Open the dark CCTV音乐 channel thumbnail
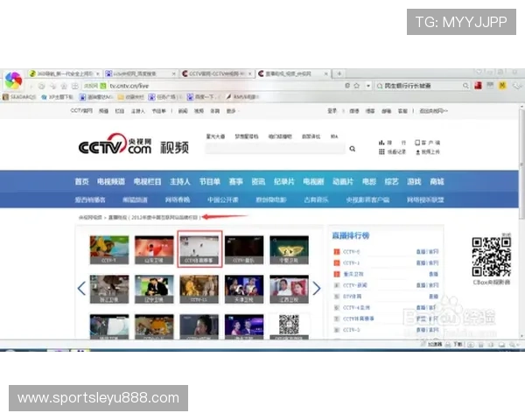525x420 pixels. click(244, 250)
